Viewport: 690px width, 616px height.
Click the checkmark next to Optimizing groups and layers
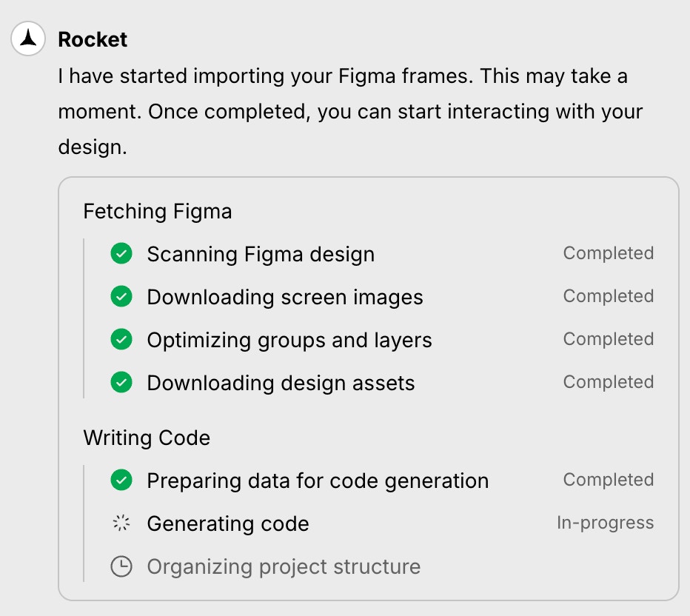tap(121, 339)
